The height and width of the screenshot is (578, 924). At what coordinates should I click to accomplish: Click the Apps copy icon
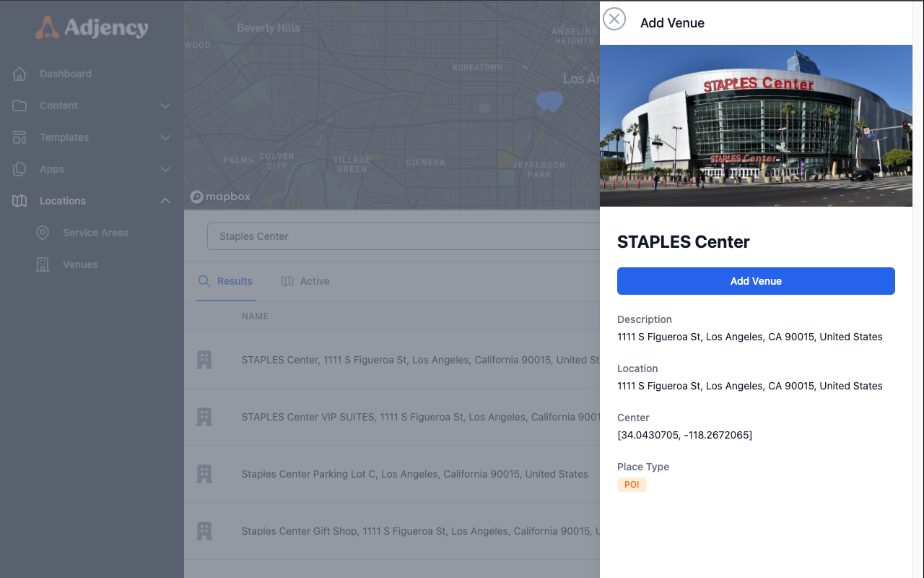[19, 169]
